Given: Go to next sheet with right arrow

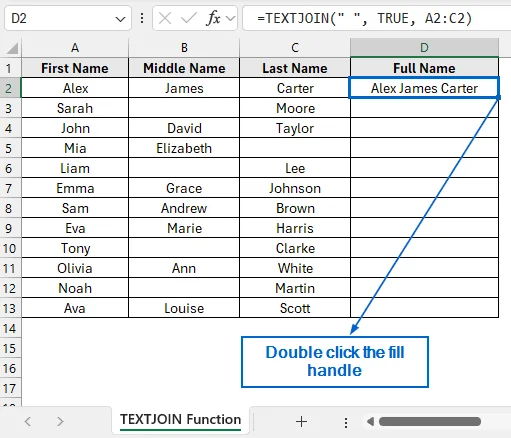Looking at the screenshot, I should [x=60, y=421].
